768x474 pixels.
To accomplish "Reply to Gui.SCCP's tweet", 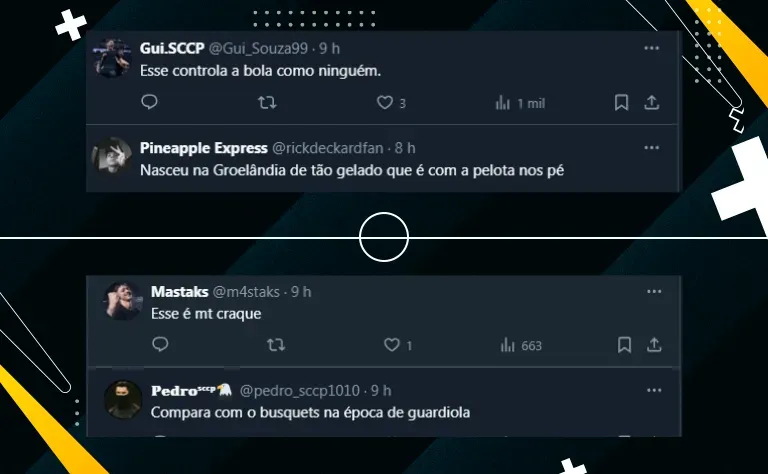I will click(x=149, y=102).
